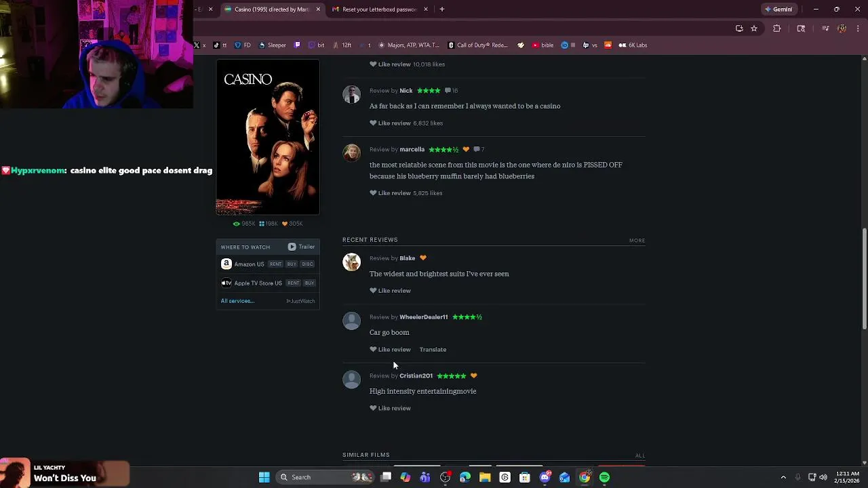Open ALL similar films

point(640,455)
